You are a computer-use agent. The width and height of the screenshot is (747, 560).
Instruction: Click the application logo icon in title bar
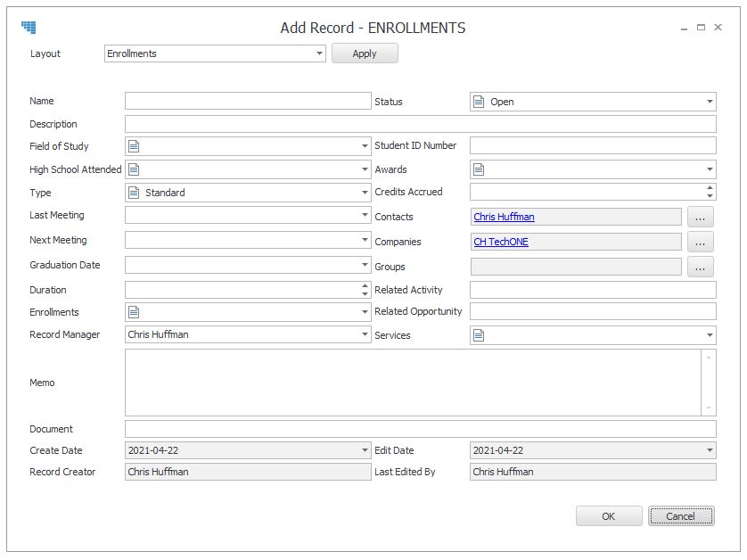pos(29,27)
